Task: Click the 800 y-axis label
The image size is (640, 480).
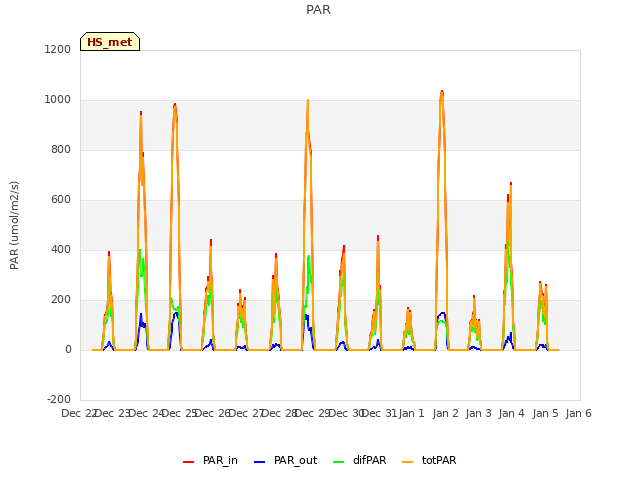Action: coord(61,149)
